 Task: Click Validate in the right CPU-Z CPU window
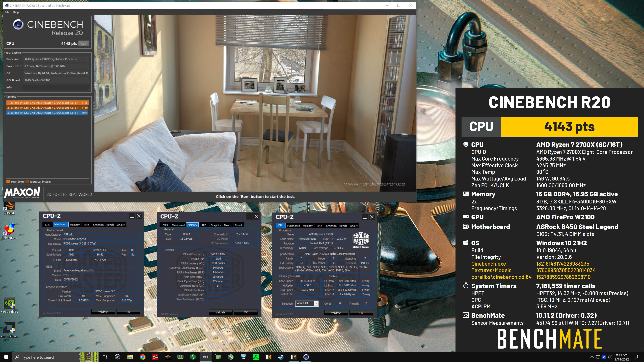pos(336,313)
